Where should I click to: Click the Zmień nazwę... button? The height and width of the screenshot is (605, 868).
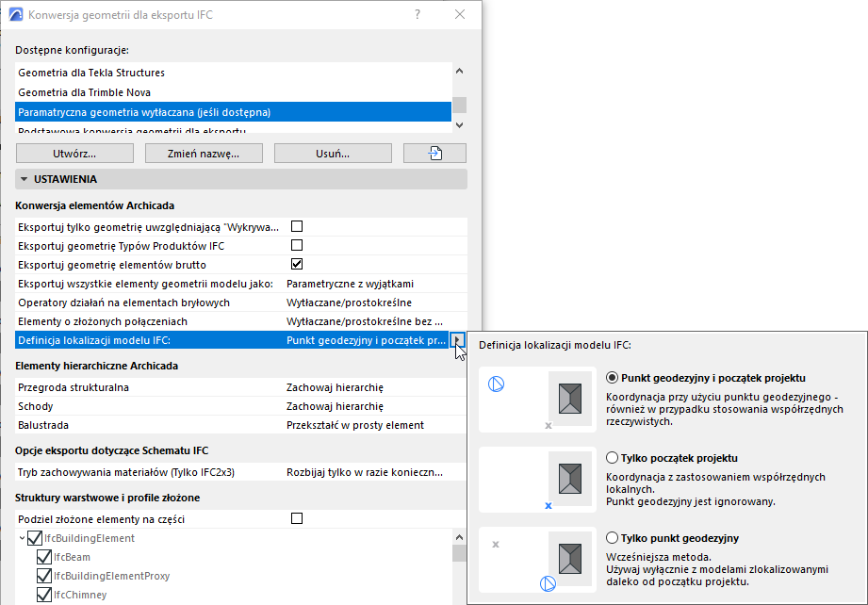pos(204,154)
